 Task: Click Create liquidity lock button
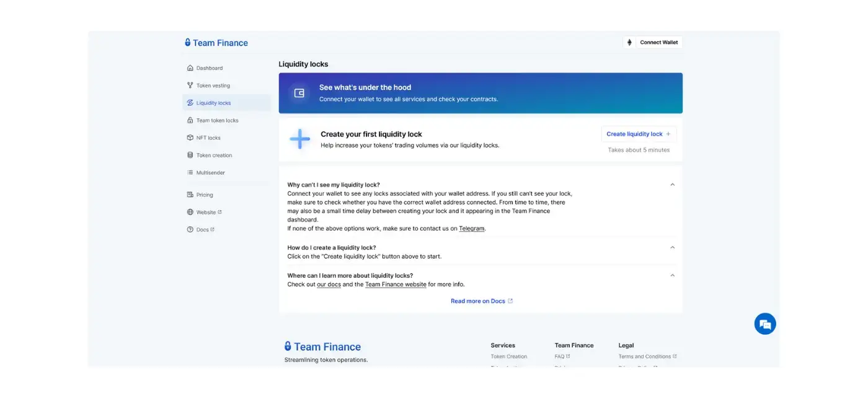(x=638, y=134)
